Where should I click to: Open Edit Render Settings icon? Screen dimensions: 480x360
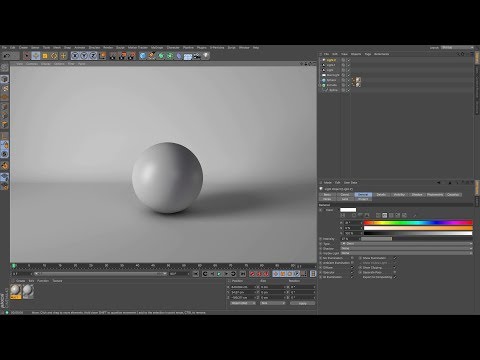tap(131, 56)
